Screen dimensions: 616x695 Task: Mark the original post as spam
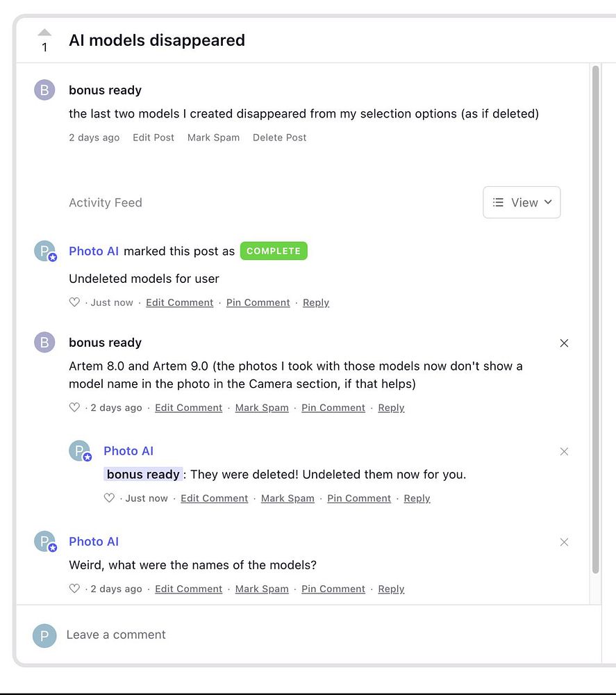[213, 138]
